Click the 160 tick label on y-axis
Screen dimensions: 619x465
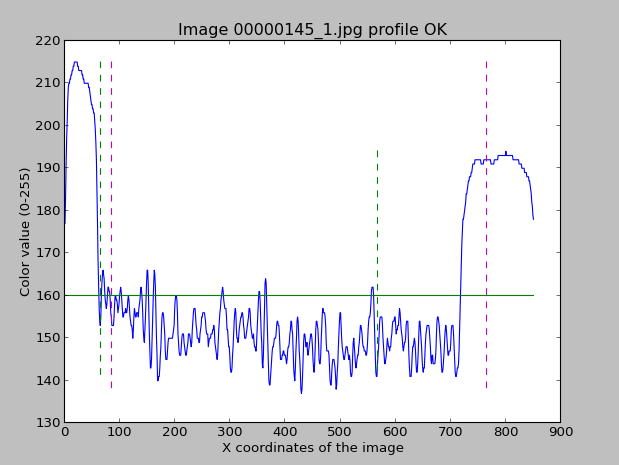click(47, 295)
